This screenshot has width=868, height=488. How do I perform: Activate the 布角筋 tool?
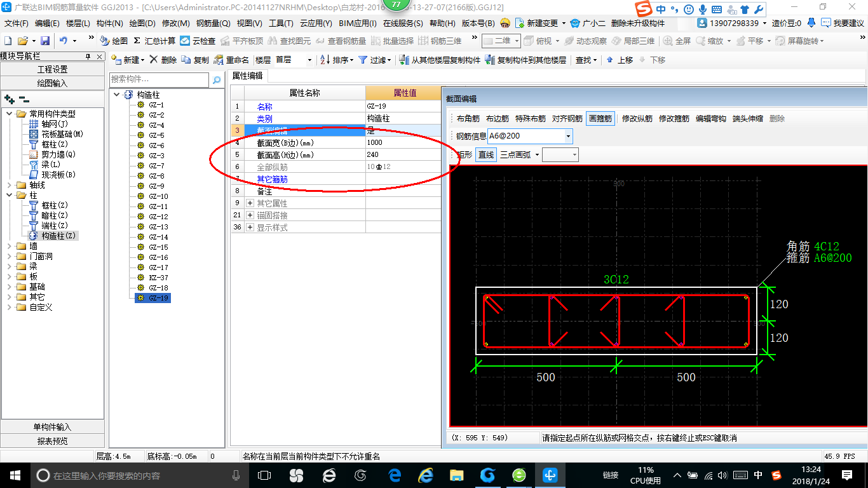468,119
